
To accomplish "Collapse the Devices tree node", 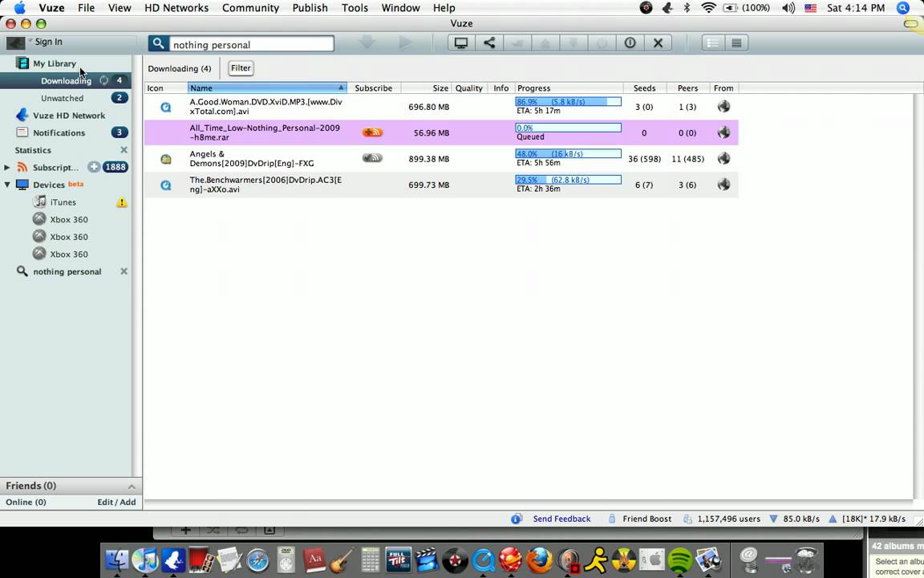I will (x=7, y=185).
